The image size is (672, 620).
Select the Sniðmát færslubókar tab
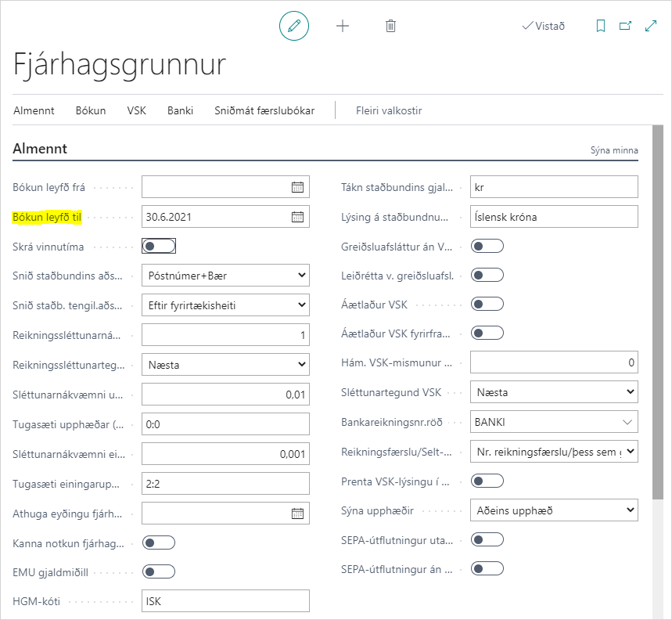coord(264,110)
